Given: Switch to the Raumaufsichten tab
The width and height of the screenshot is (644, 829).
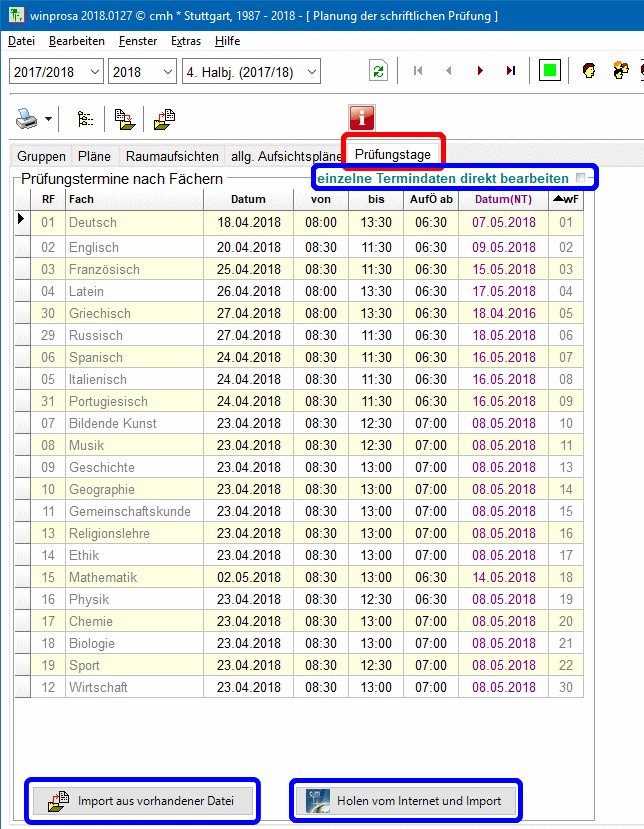Looking at the screenshot, I should coord(172,156).
